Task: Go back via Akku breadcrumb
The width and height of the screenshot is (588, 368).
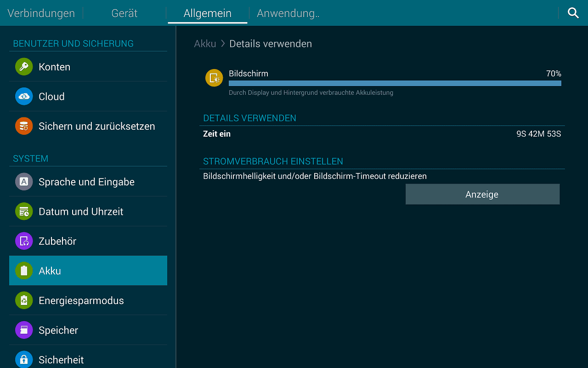Action: pyautogui.click(x=205, y=44)
